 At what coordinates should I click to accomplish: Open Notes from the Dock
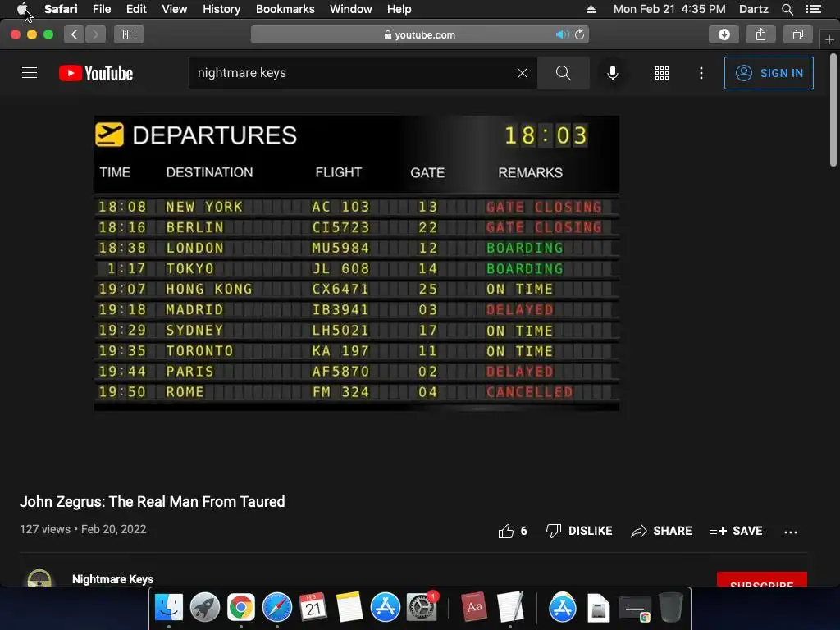click(349, 607)
